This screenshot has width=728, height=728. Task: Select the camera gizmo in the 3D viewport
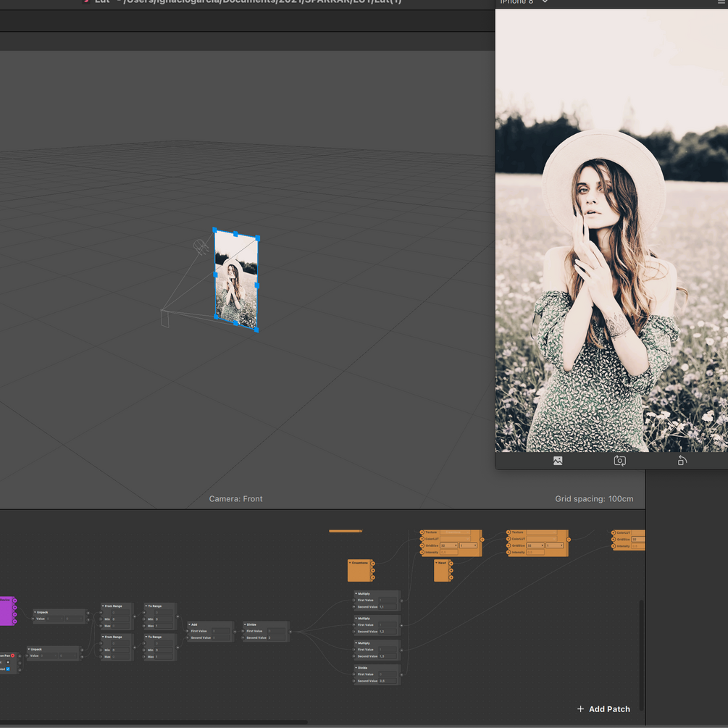(x=201, y=246)
